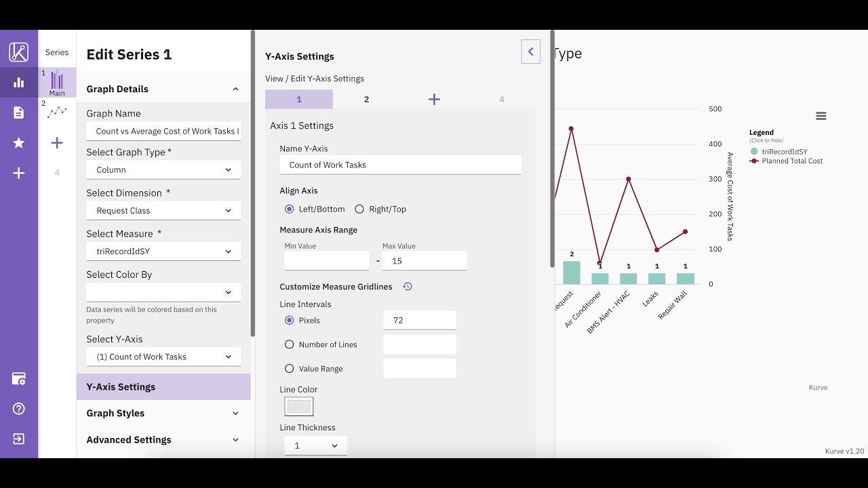
Task: Click the Kurve v1.20 version text
Action: point(844,451)
